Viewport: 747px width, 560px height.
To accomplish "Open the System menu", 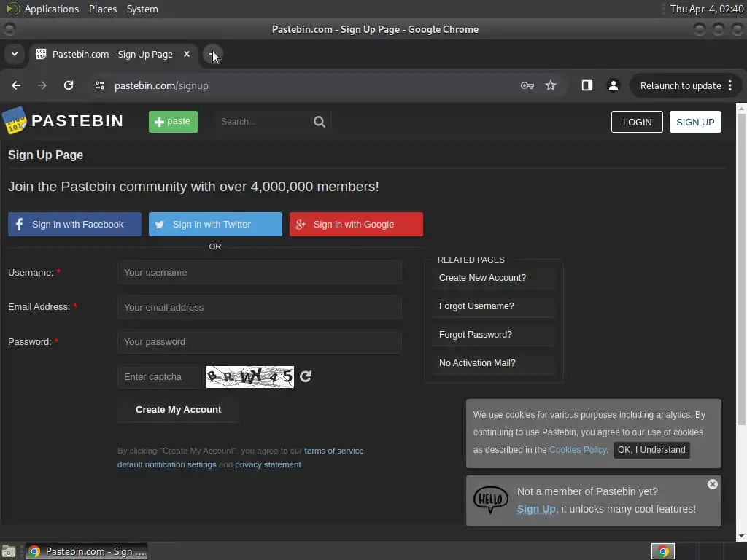I will 142,9.
